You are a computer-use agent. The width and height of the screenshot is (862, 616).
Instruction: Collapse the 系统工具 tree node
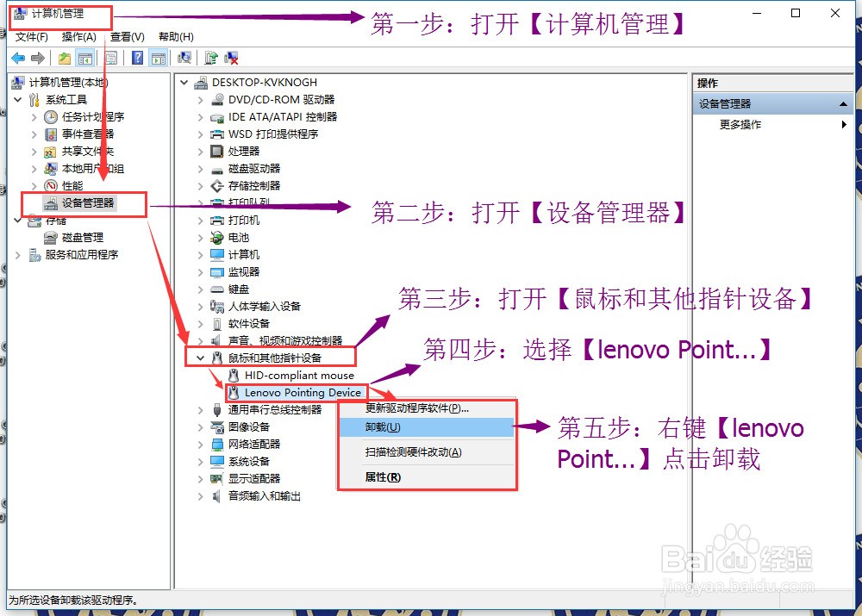(17, 99)
